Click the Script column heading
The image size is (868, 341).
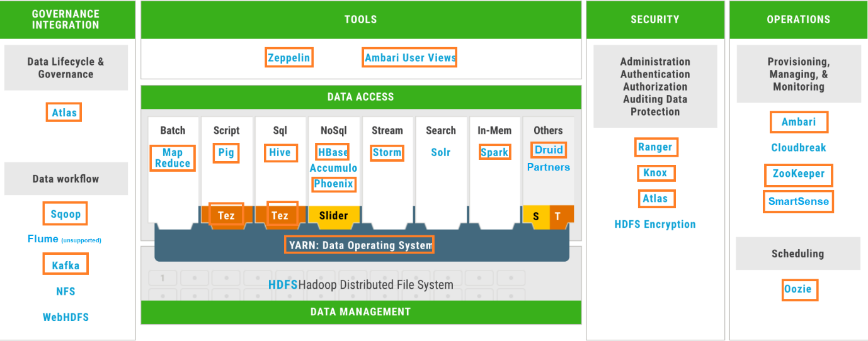click(226, 130)
